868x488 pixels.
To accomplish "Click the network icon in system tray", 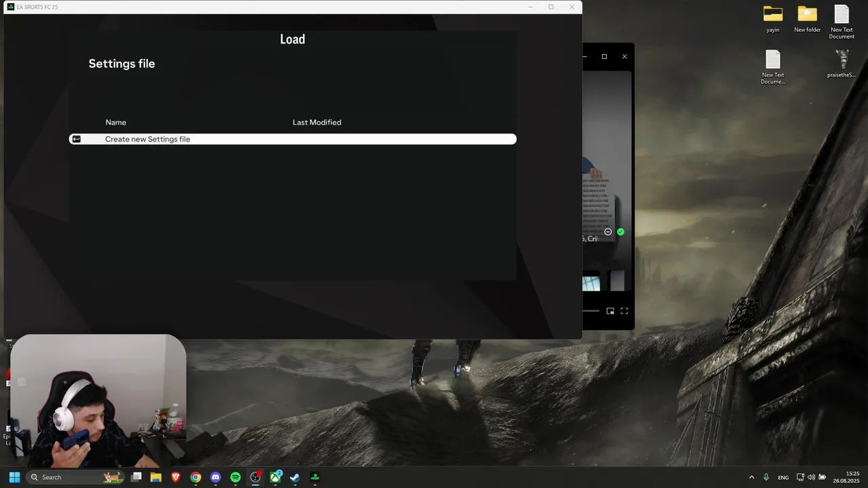I will click(800, 477).
